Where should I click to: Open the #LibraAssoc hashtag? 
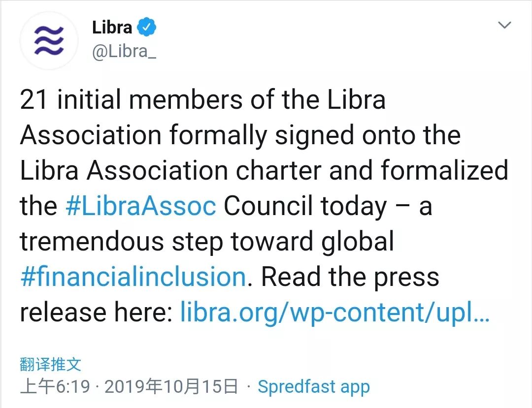click(x=141, y=206)
